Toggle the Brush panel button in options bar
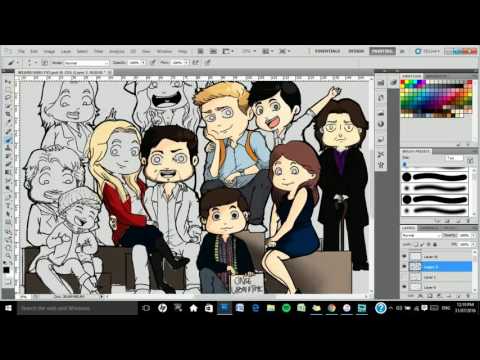Image resolution: width=480 pixels, height=360 pixels. [45, 62]
